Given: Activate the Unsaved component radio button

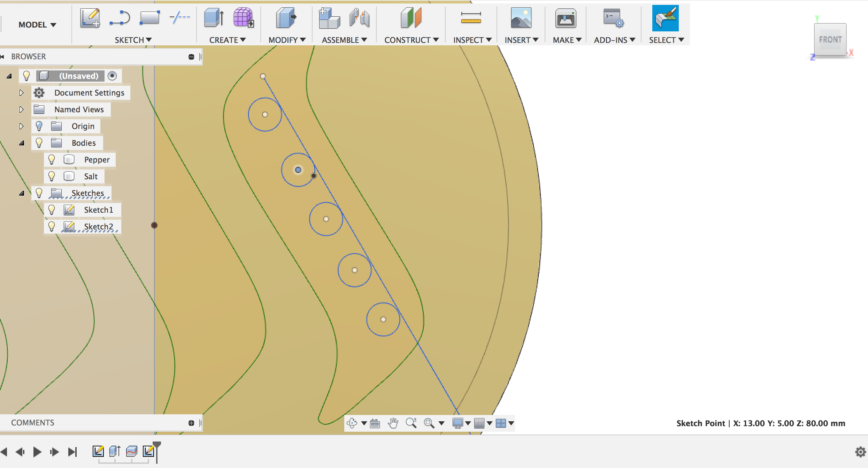Looking at the screenshot, I should pos(112,76).
